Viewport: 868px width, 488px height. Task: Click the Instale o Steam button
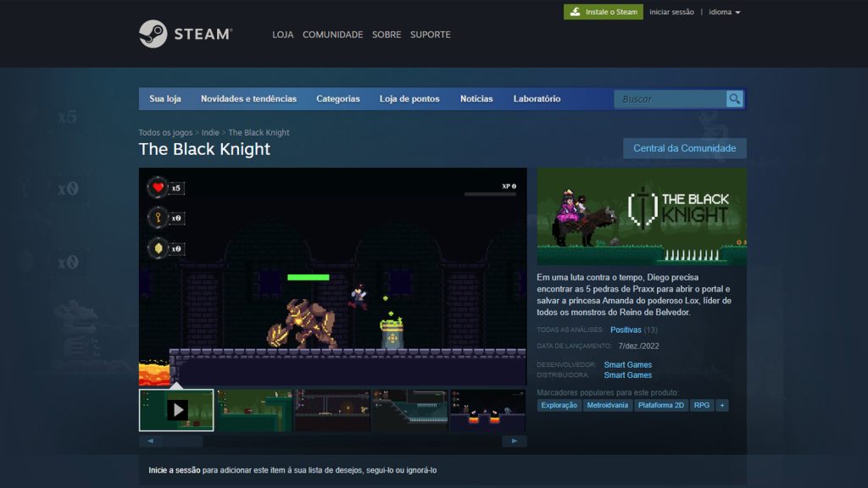604,12
